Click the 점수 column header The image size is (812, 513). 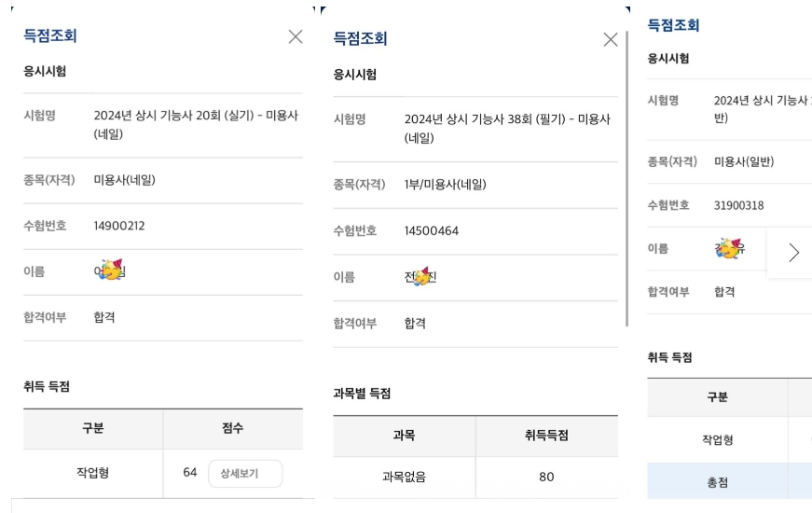[x=233, y=428]
